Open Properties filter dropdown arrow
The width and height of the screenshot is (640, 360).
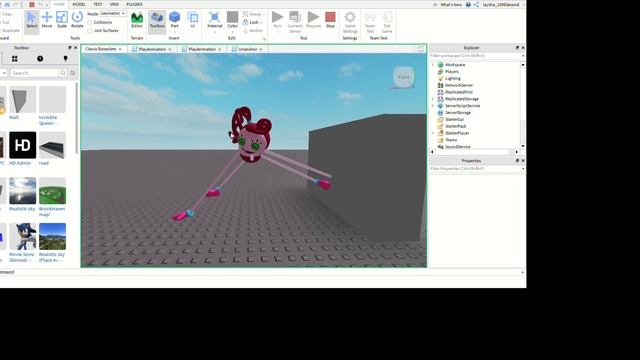[x=523, y=169]
